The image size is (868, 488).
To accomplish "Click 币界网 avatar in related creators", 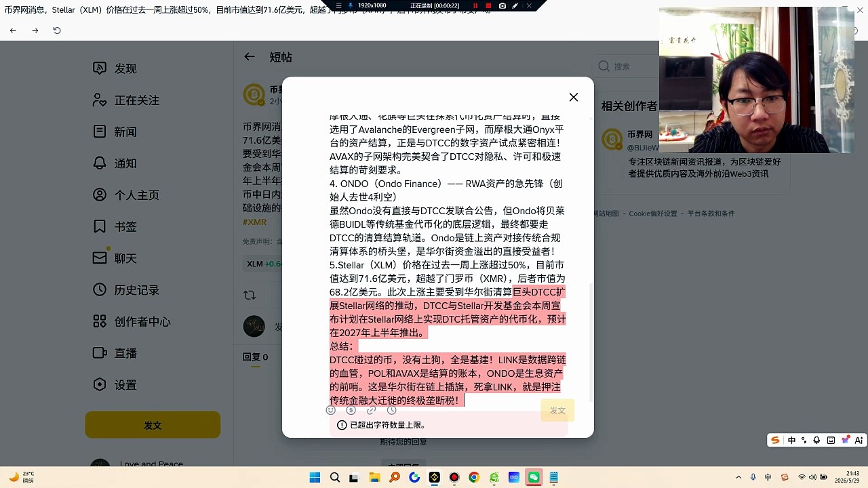I will click(611, 140).
